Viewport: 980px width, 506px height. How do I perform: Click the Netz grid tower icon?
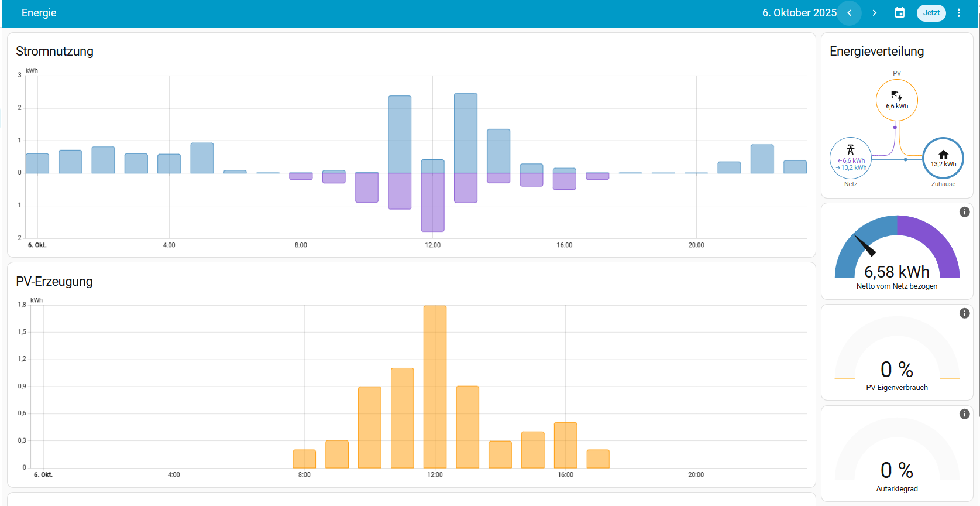coord(851,150)
